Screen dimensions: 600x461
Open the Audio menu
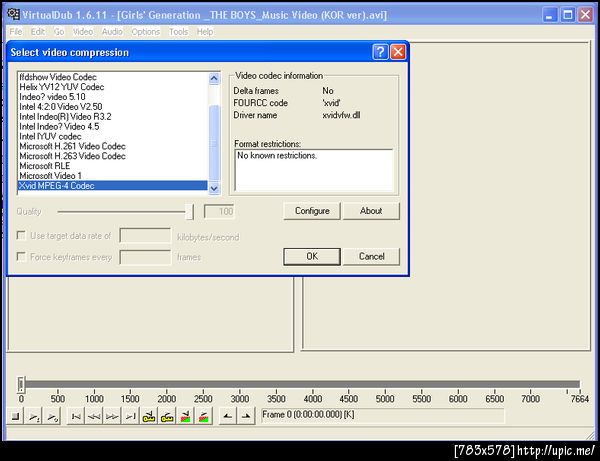pyautogui.click(x=112, y=32)
